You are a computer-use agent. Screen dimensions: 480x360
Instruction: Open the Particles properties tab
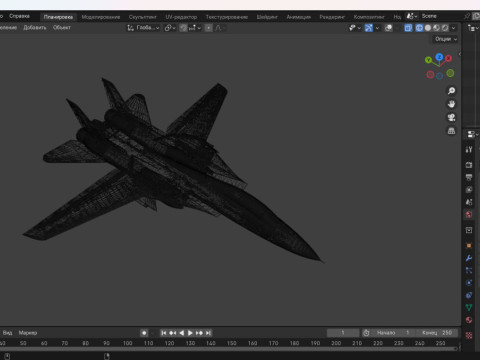pyautogui.click(x=469, y=270)
